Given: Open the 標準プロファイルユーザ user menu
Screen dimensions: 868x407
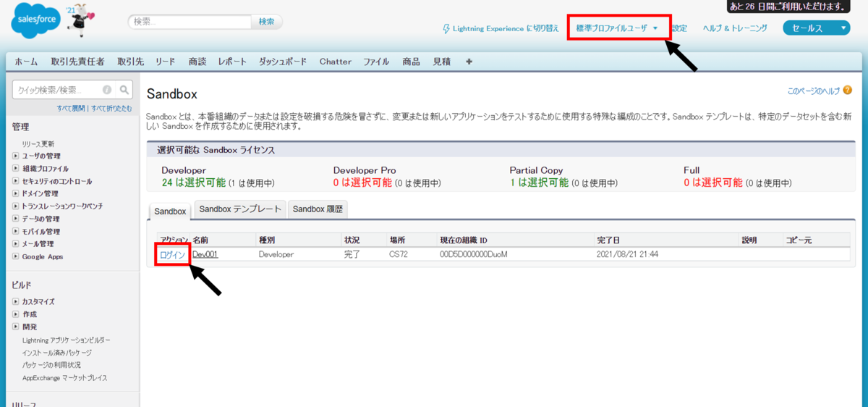Looking at the screenshot, I should pos(617,28).
